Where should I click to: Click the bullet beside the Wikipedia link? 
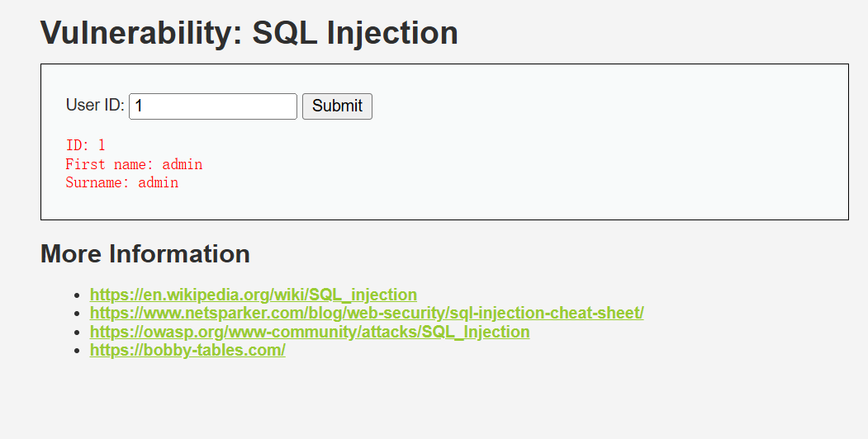click(78, 295)
